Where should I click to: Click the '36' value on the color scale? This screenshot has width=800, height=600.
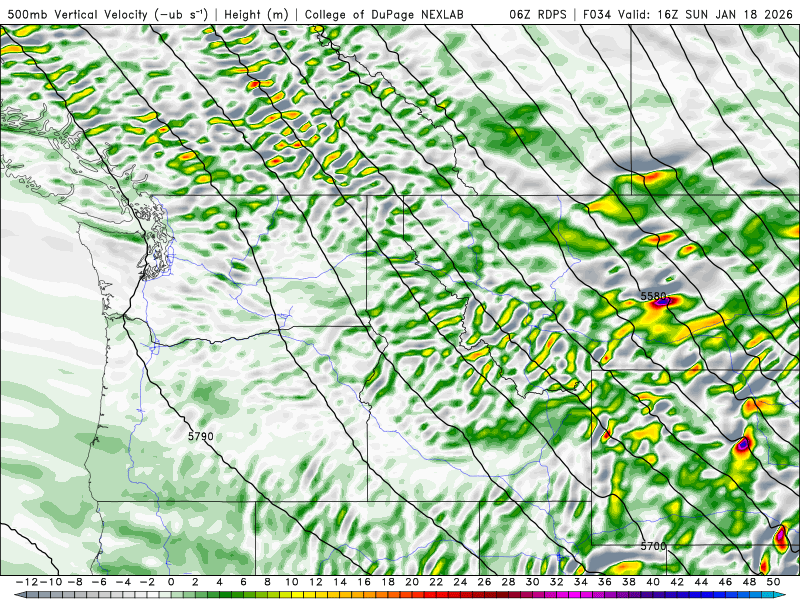click(x=605, y=582)
